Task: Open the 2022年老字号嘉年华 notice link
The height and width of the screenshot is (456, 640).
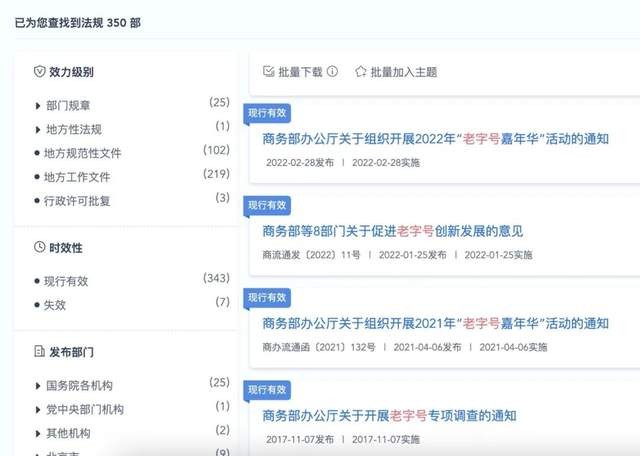Action: coord(436,139)
